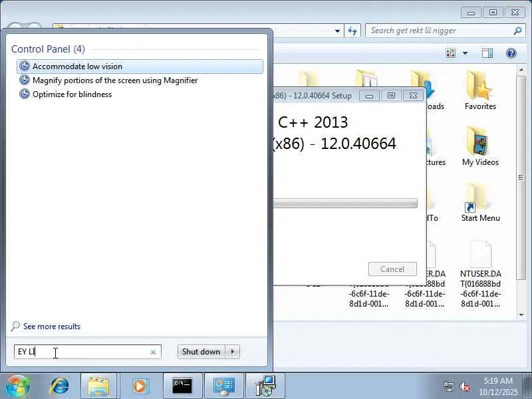Open the view options dropdown arrow

(465, 53)
